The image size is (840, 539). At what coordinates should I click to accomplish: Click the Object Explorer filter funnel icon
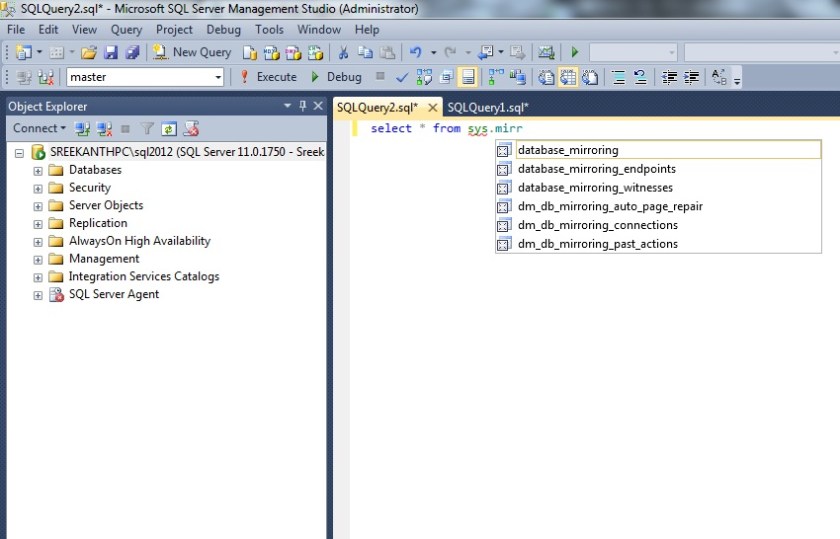click(x=147, y=129)
